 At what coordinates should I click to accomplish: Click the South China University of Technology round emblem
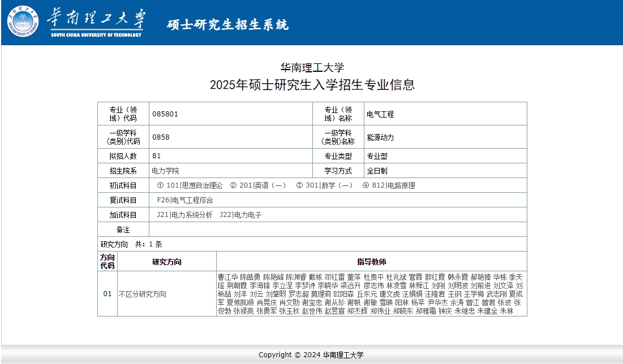click(x=23, y=21)
